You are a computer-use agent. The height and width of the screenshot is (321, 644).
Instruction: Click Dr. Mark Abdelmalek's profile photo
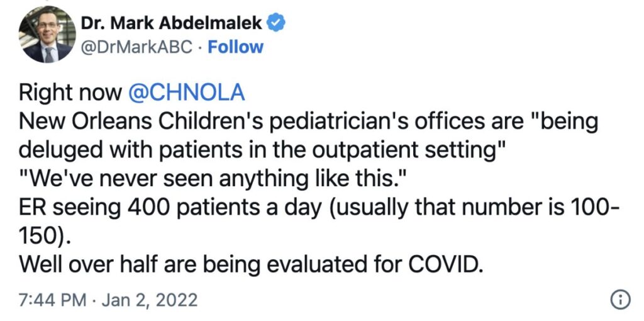pos(47,35)
